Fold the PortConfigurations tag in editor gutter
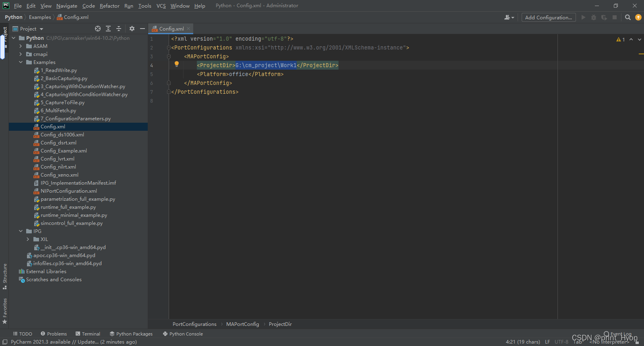This screenshot has width=644, height=346. click(x=169, y=47)
